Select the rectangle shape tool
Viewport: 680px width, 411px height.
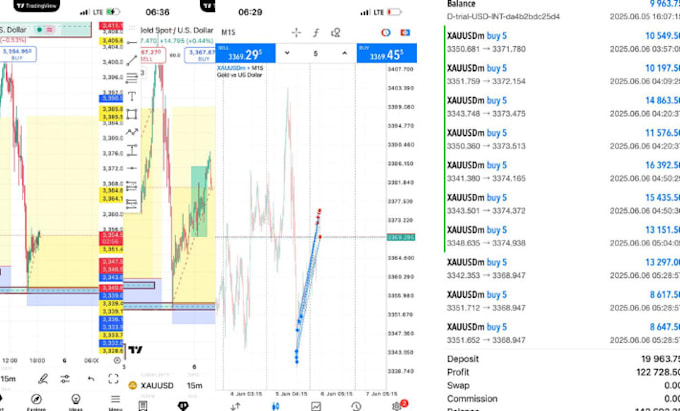[132, 114]
